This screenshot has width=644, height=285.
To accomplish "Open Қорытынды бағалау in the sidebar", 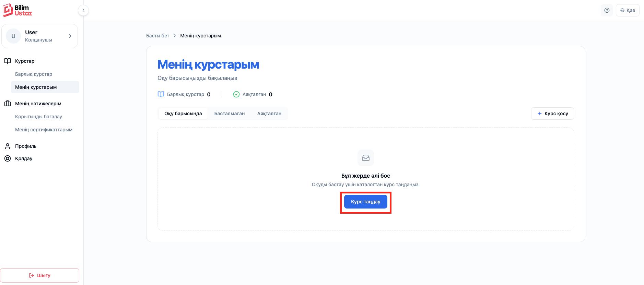I will (38, 117).
